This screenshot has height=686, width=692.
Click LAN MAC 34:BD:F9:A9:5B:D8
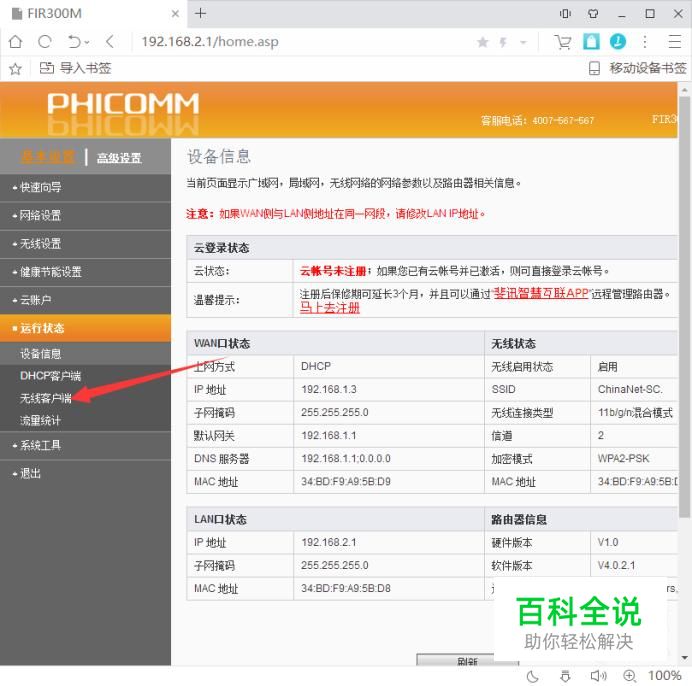[x=346, y=588]
